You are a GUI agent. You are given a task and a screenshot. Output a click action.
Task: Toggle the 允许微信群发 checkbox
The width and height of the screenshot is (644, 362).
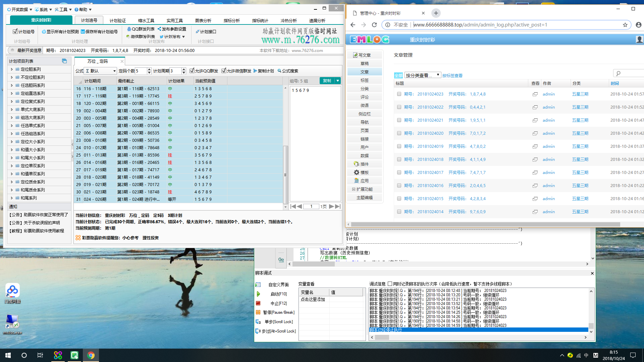point(224,71)
